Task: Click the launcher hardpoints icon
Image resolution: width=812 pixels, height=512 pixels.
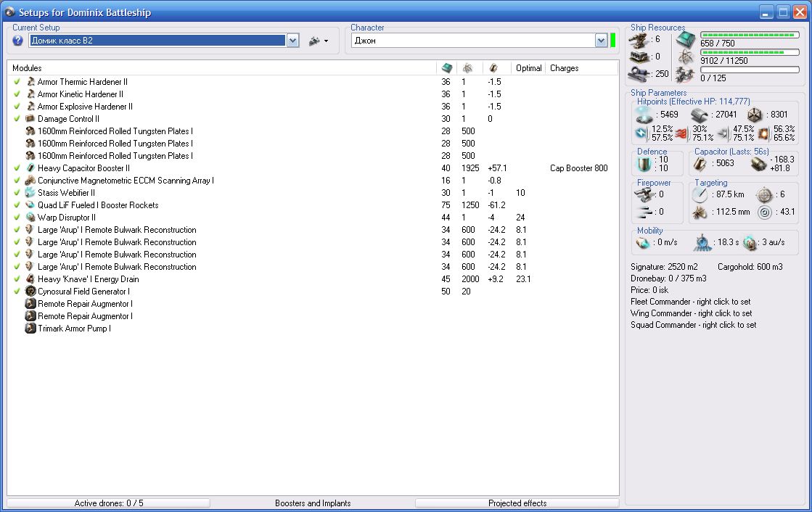Action: pos(639,57)
